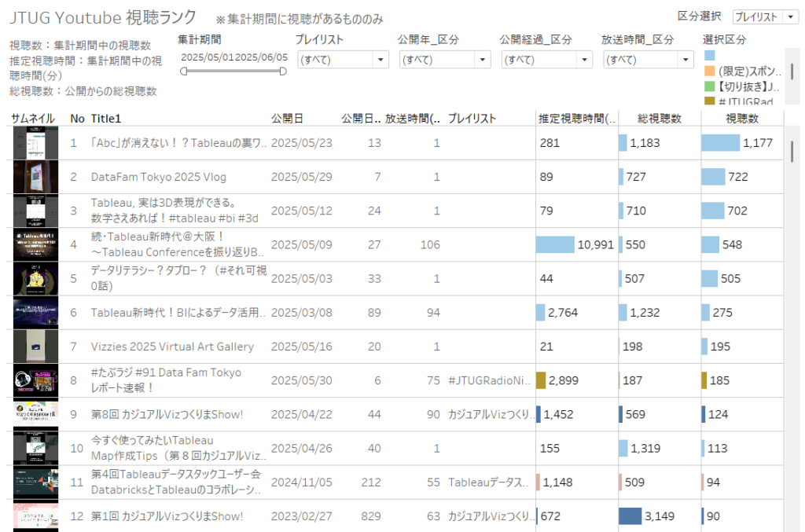Open thumbnail for 今すぐ使ってみたいTableau Map作成Tips

coord(35,449)
